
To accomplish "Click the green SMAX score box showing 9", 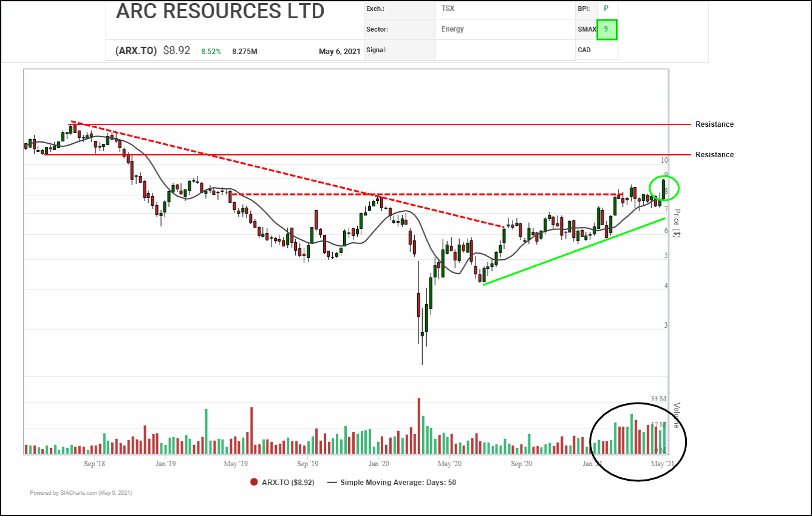I will tap(606, 29).
